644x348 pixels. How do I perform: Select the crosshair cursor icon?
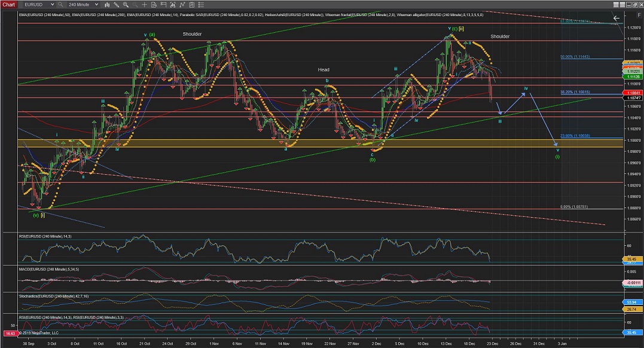pos(144,5)
